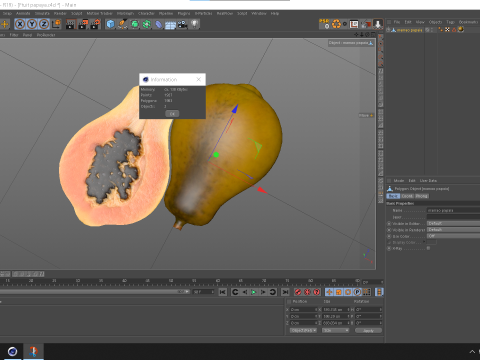This screenshot has height=360, width=480.
Task: Select the Move tool in the toolbar
Action: [x=5, y=24]
